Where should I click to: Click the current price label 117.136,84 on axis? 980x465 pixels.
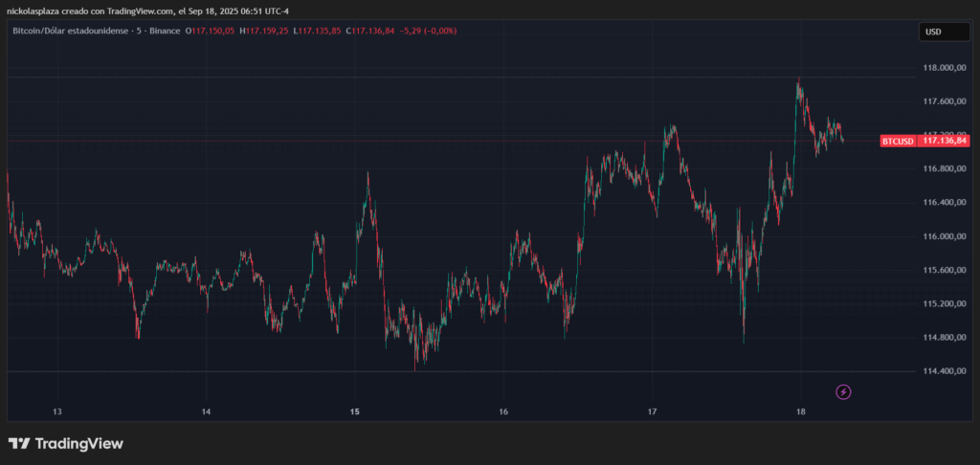pyautogui.click(x=945, y=141)
